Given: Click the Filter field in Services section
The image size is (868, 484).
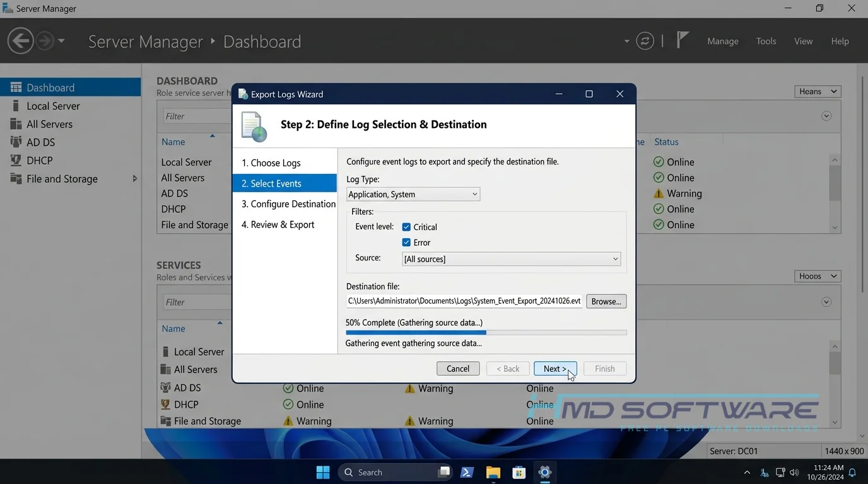Looking at the screenshot, I should (197, 302).
